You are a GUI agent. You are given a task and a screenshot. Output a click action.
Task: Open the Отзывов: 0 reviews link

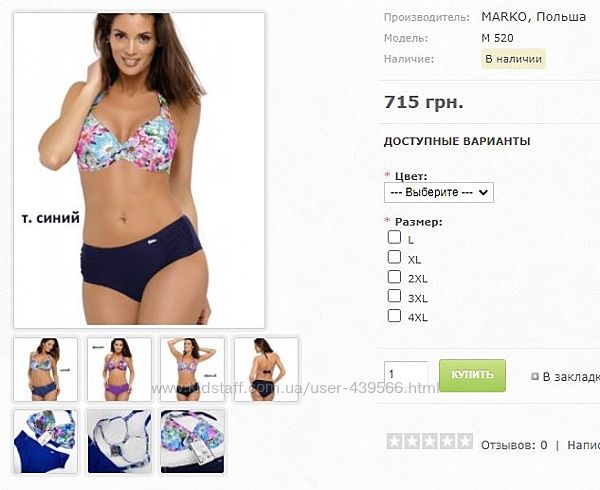(x=514, y=445)
